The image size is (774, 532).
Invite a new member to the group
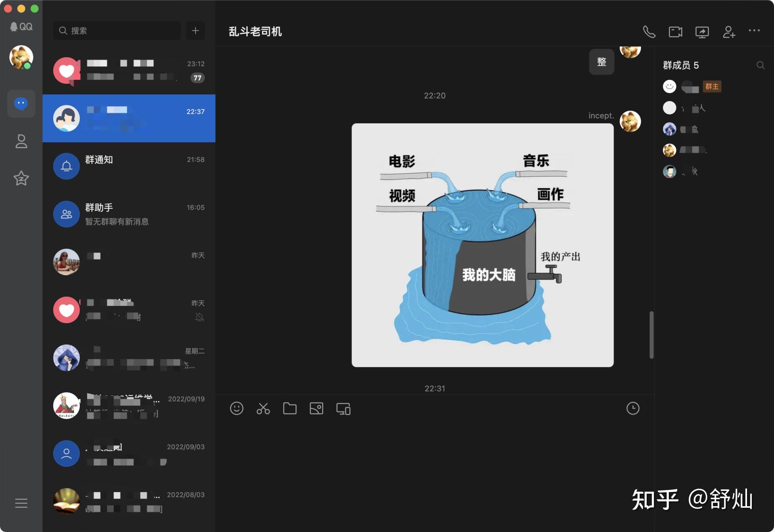click(729, 32)
